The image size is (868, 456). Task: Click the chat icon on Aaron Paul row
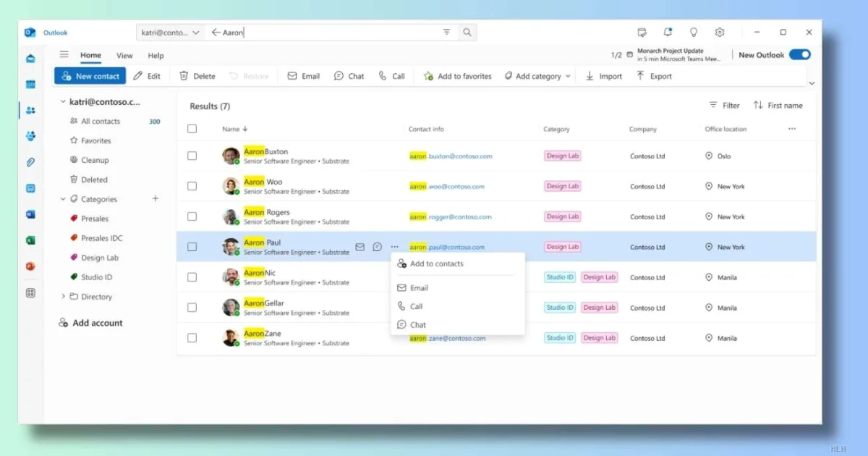tap(377, 247)
